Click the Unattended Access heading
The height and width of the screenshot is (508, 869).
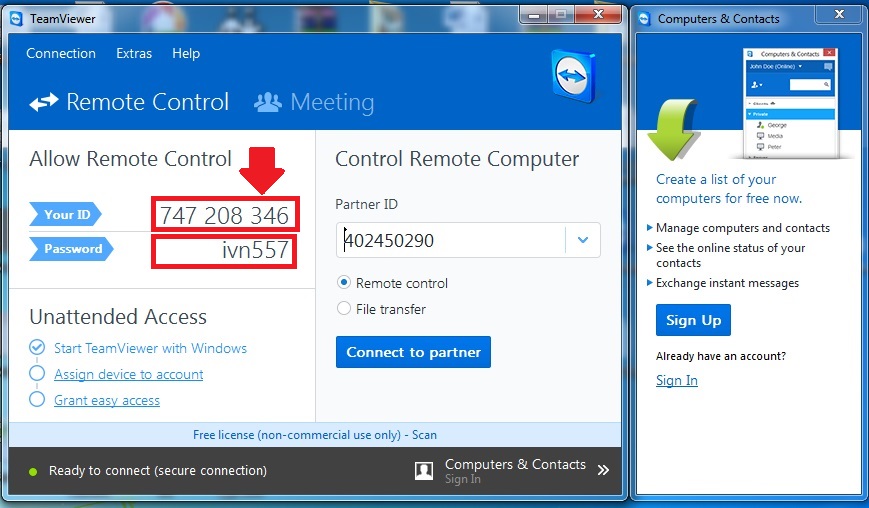(x=118, y=317)
